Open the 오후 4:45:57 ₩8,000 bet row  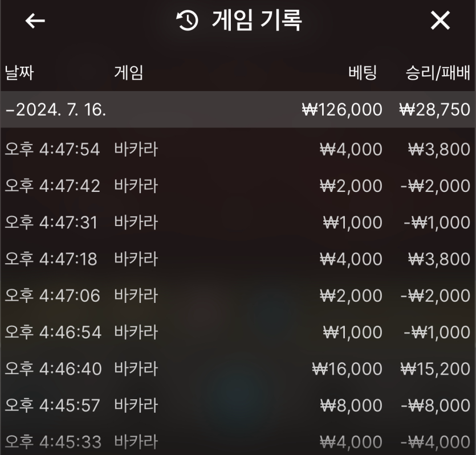tap(238, 405)
